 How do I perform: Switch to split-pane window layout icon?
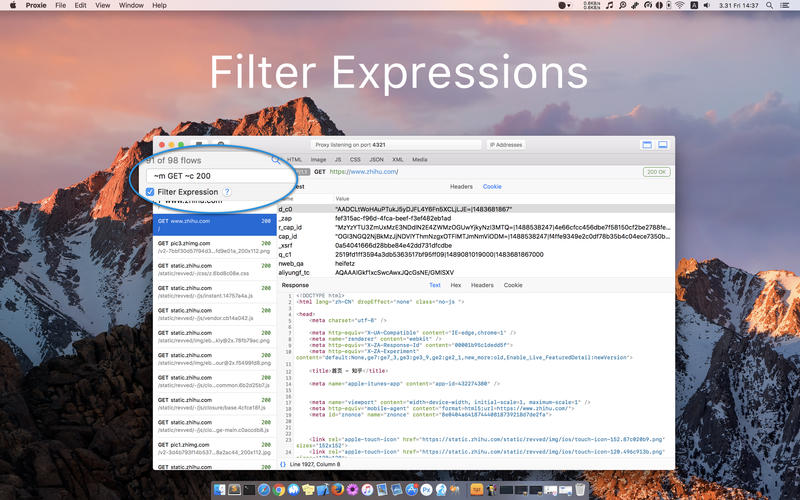[x=663, y=145]
